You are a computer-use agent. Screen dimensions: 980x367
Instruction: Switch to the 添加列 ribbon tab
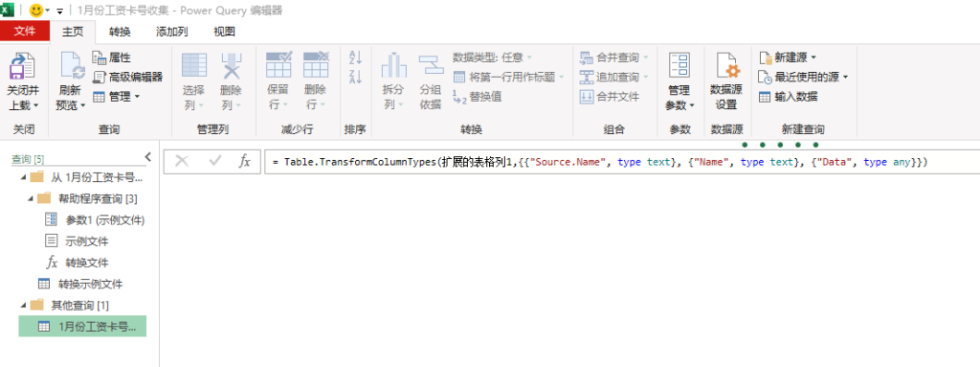(x=172, y=32)
